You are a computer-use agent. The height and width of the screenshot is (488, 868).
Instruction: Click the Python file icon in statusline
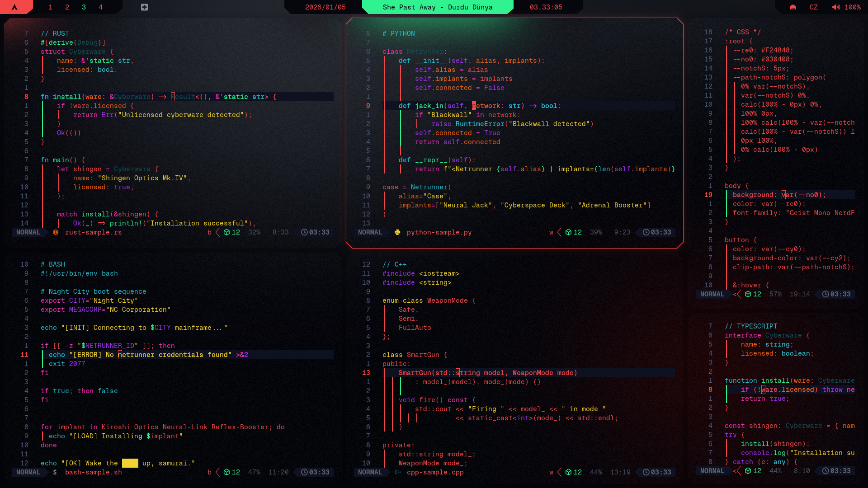[x=397, y=232]
